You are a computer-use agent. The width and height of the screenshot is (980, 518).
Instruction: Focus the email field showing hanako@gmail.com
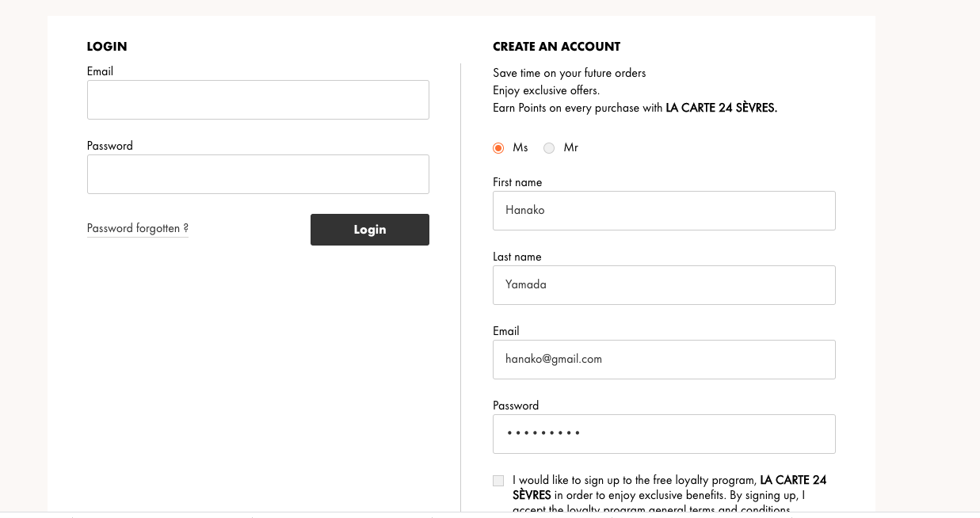coord(664,360)
